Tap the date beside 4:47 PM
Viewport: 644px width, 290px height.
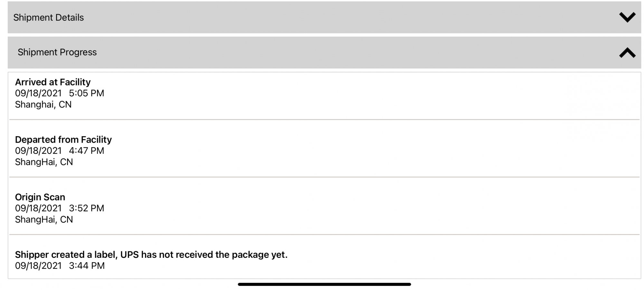pos(38,151)
